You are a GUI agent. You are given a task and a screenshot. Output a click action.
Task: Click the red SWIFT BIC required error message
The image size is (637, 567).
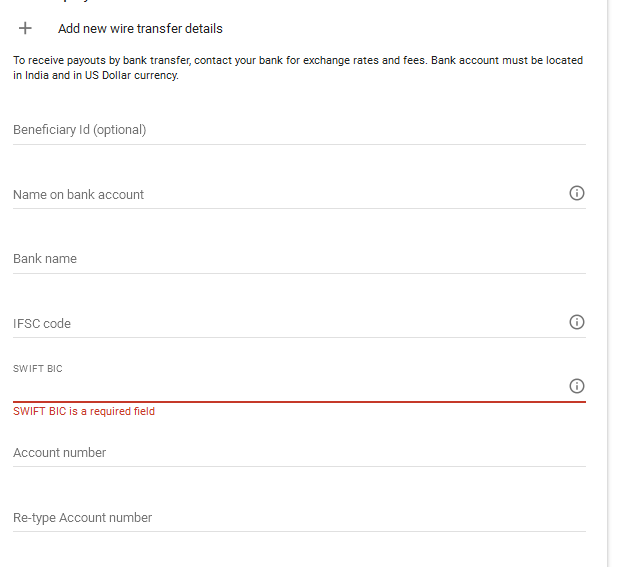coord(84,411)
